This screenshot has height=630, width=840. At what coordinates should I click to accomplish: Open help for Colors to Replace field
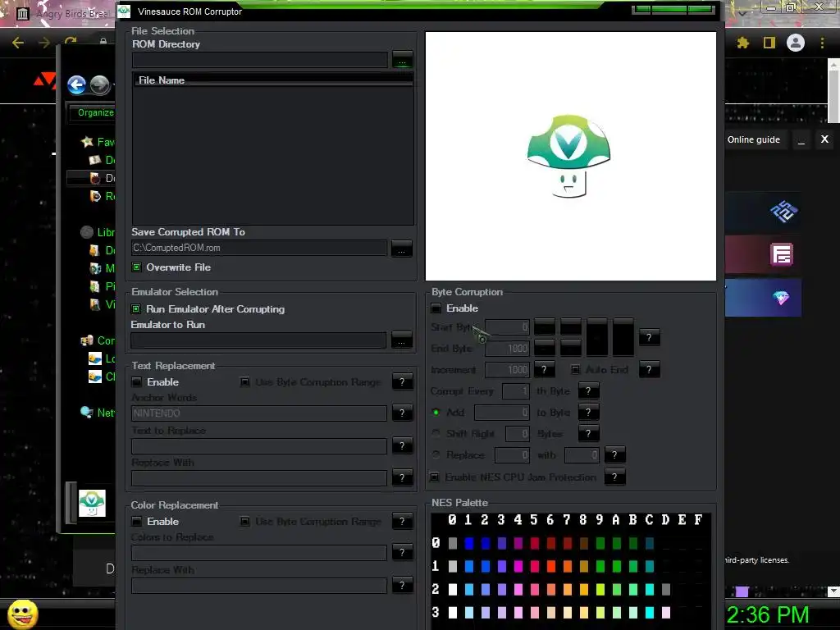pyautogui.click(x=402, y=552)
